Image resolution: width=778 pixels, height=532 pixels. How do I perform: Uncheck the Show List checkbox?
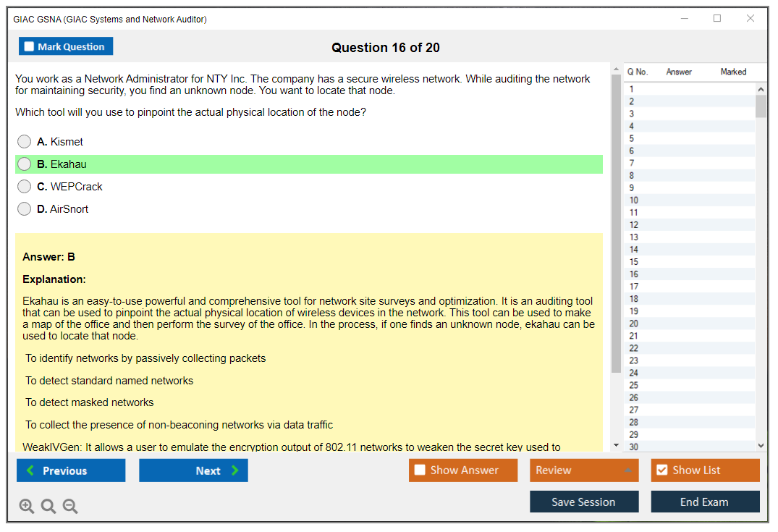(x=661, y=470)
